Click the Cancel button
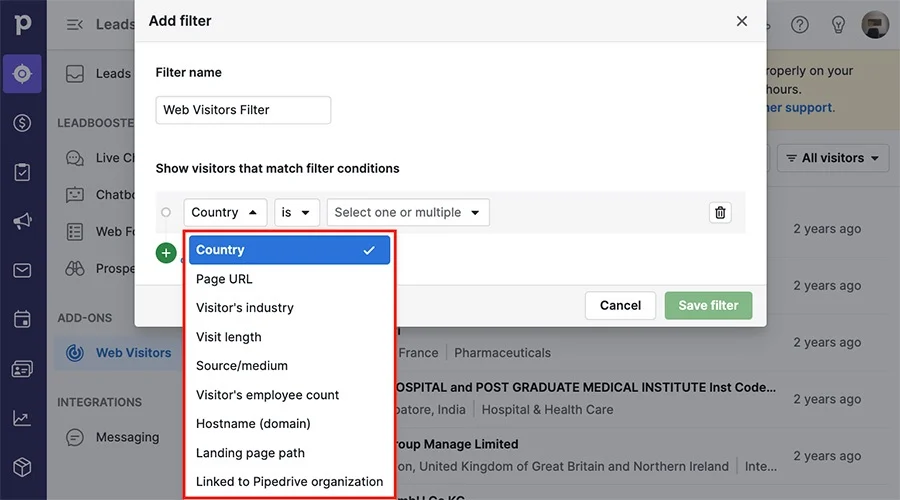This screenshot has height=500, width=900. pos(620,305)
